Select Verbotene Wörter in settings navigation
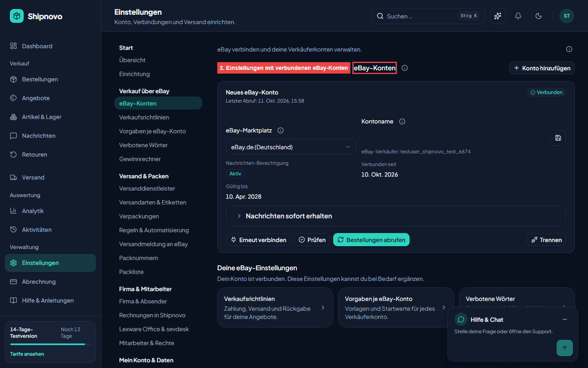 158,145
